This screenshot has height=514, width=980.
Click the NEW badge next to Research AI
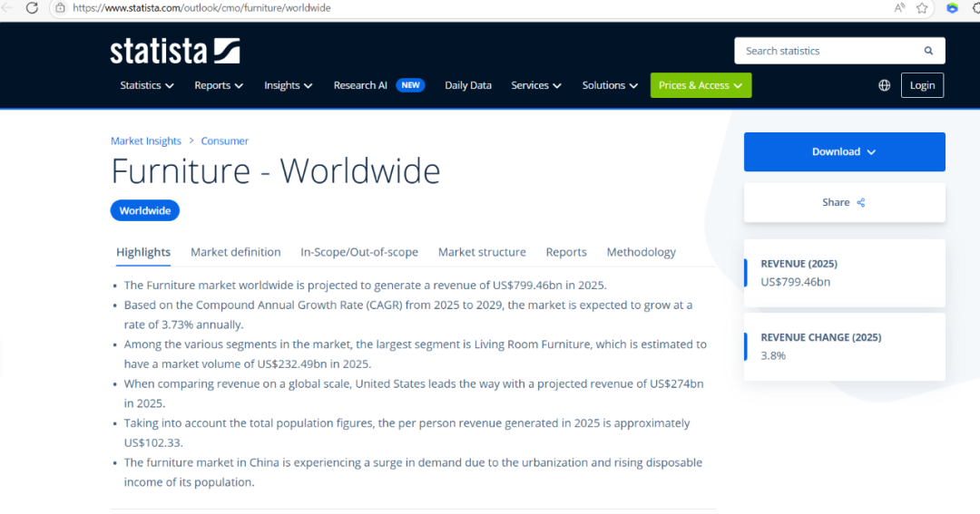[411, 85]
